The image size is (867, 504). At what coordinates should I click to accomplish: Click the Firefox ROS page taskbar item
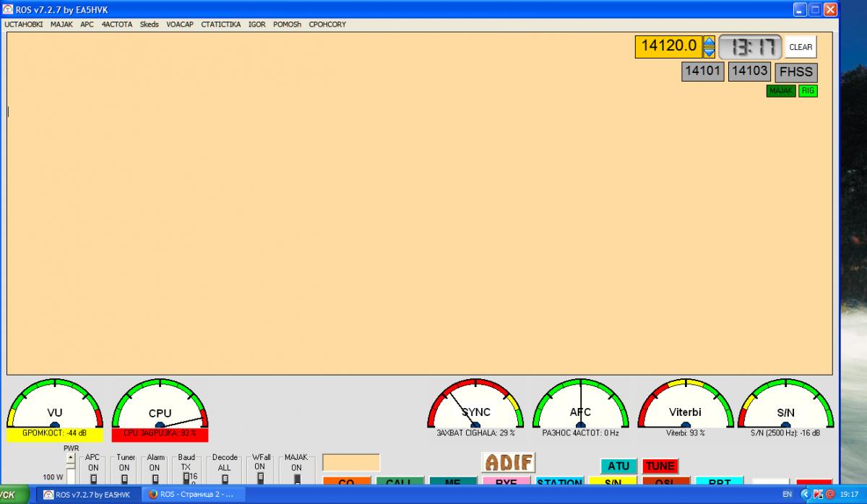click(x=193, y=495)
